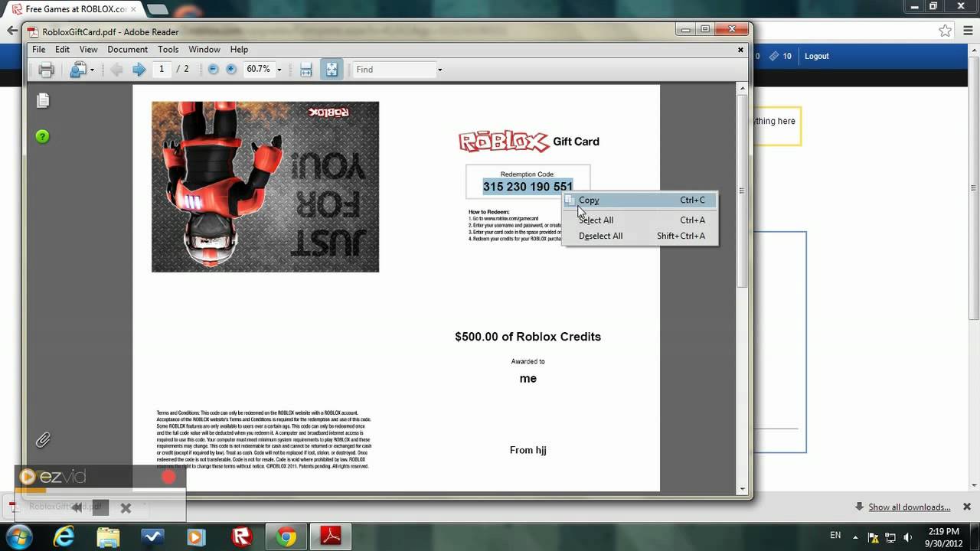This screenshot has width=980, height=551.
Task: Open the Find options dropdown arrow
Action: pos(439,70)
